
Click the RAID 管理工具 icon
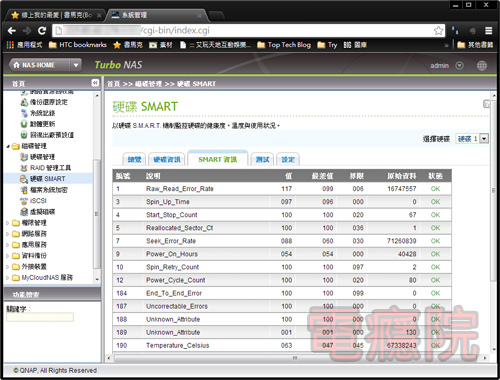coord(24,168)
